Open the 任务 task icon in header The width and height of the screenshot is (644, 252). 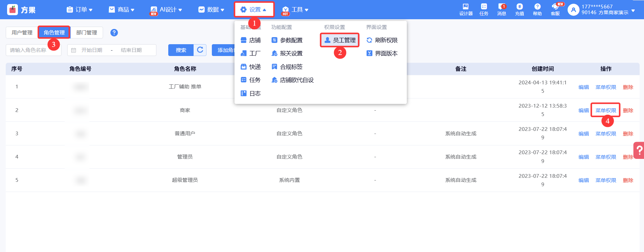coord(484,9)
